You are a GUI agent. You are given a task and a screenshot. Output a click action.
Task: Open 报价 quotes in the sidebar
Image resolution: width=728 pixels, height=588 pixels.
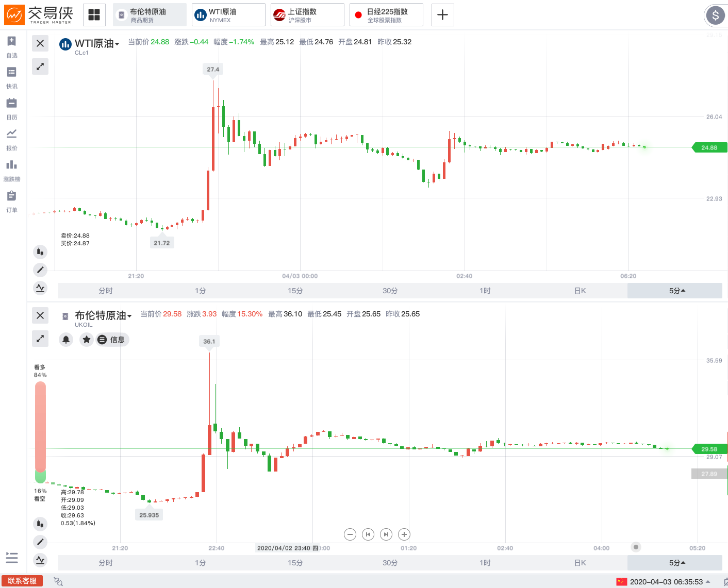[12, 140]
